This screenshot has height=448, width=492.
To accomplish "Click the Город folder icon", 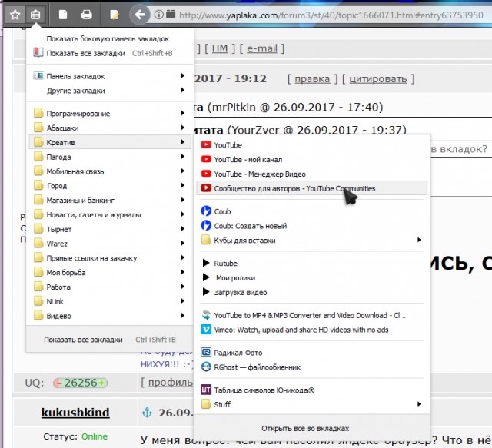I will [38, 185].
